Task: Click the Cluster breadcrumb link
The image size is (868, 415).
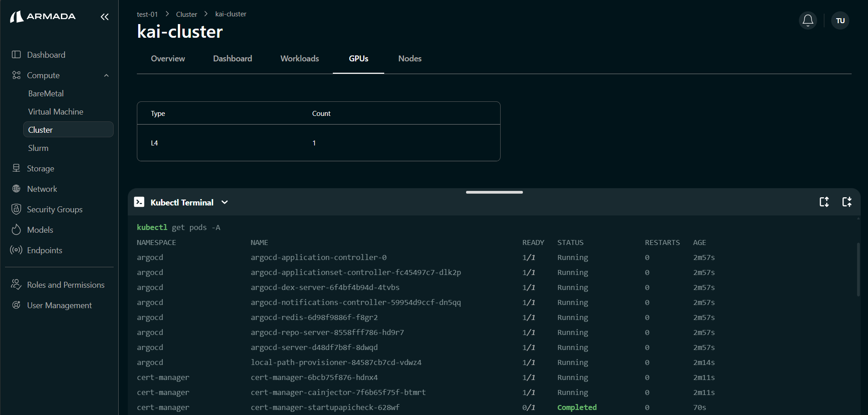Action: click(186, 15)
